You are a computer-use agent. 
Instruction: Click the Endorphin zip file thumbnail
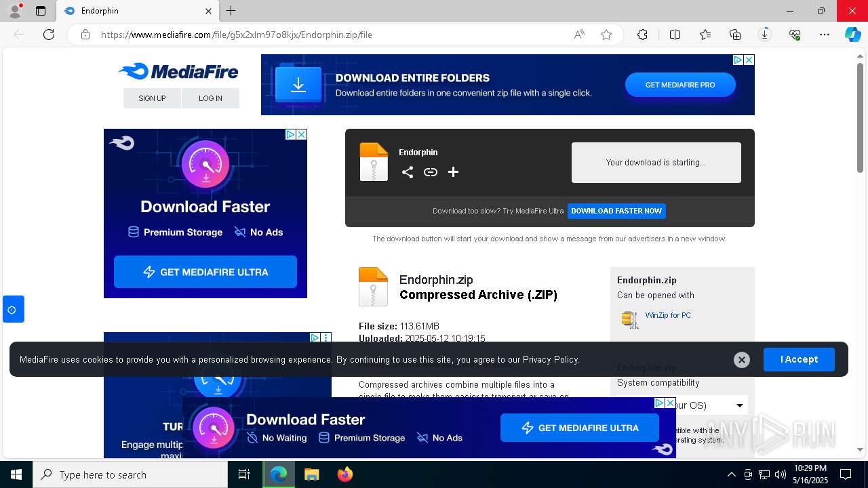(374, 162)
